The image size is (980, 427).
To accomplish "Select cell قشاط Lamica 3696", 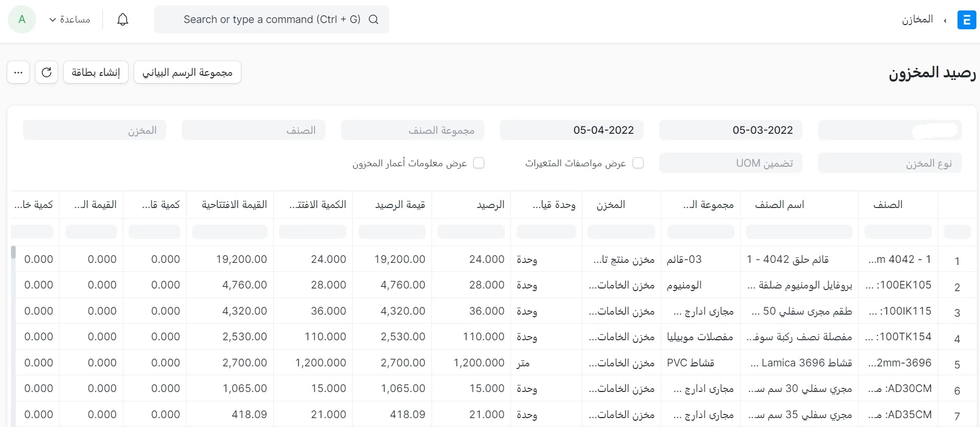I will coord(799,363).
